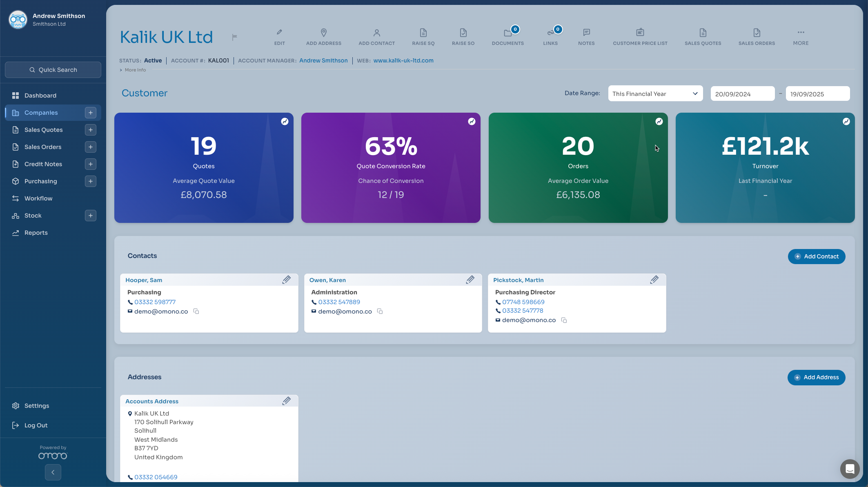Image resolution: width=868 pixels, height=487 pixels.
Task: Open chart icon on Orders card
Action: coord(659,121)
